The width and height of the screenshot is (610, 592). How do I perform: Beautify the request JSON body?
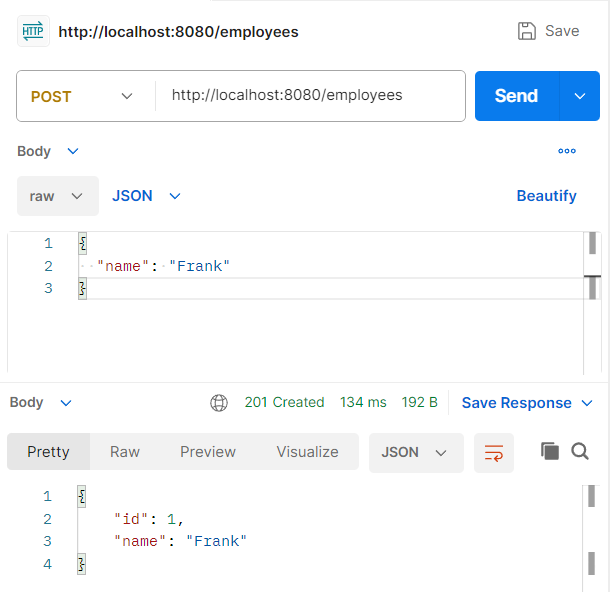(x=547, y=196)
